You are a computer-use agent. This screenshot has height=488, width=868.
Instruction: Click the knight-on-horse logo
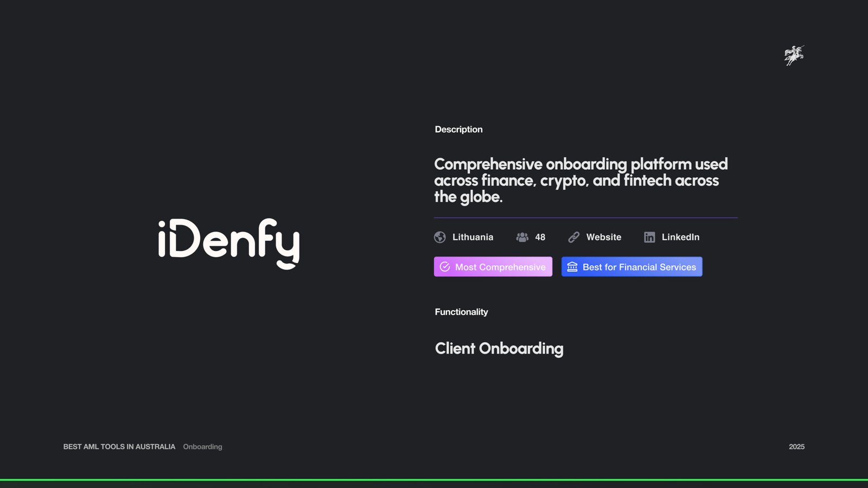coord(794,55)
